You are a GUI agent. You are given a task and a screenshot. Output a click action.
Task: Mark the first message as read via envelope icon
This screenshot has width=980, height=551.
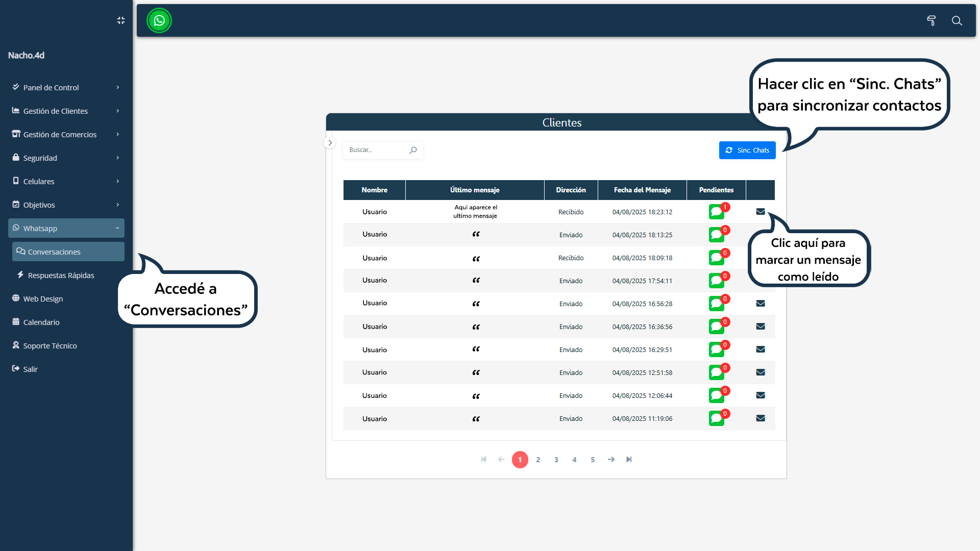(x=761, y=211)
